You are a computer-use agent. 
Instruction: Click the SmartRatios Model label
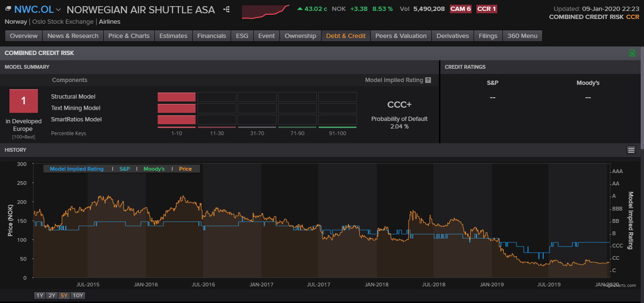coord(77,119)
